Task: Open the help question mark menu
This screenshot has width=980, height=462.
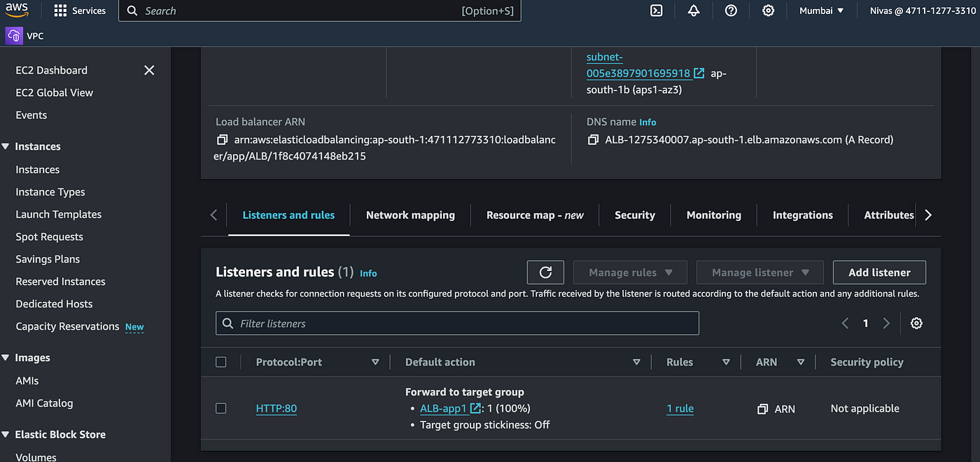Action: 731,10
